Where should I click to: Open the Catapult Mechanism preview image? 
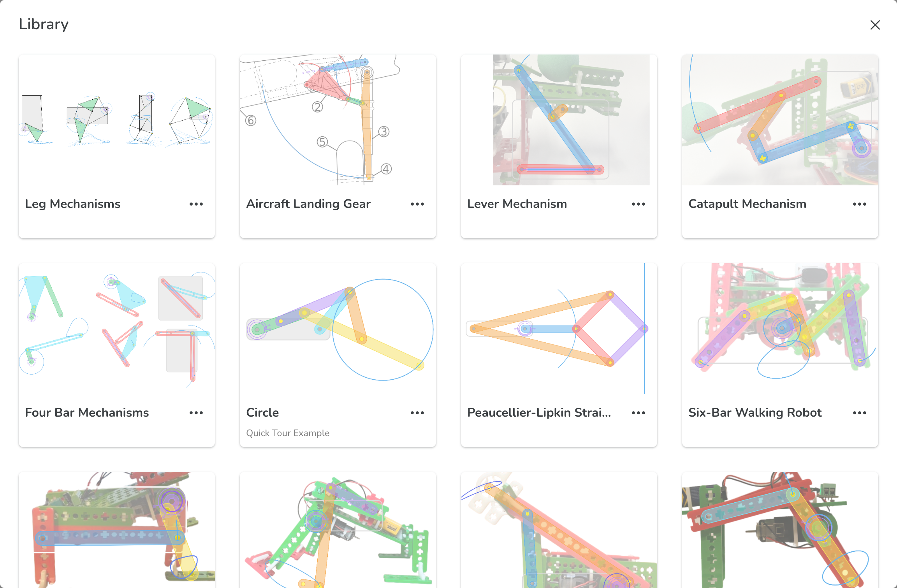(780, 120)
